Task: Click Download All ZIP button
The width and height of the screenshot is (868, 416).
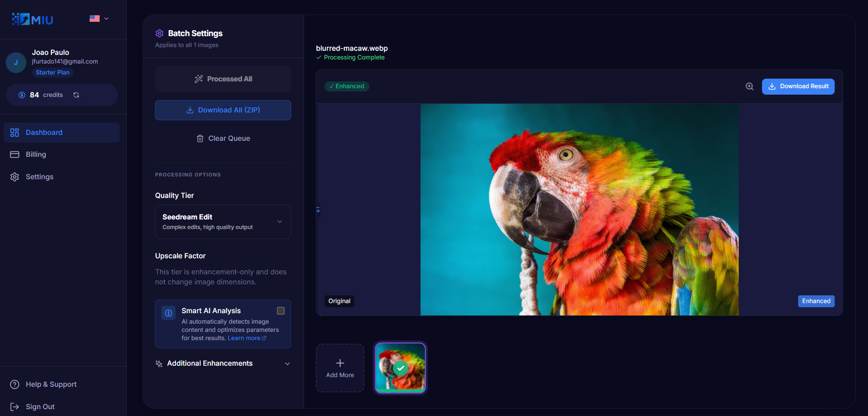Action: click(223, 110)
